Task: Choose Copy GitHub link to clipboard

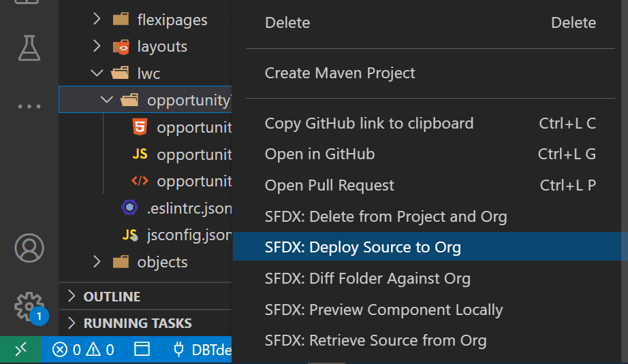Action: (x=430, y=124)
